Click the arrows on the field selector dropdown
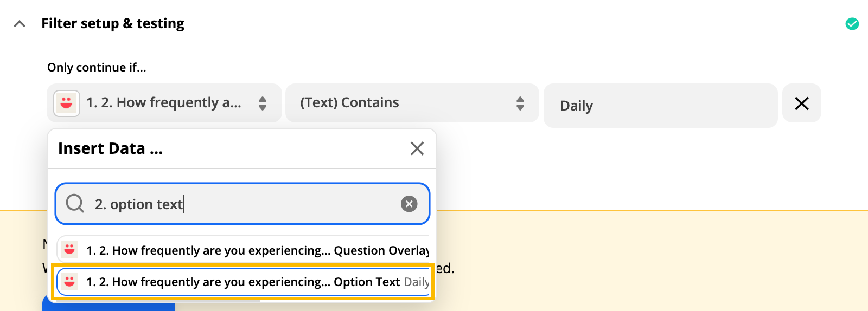 tap(263, 103)
